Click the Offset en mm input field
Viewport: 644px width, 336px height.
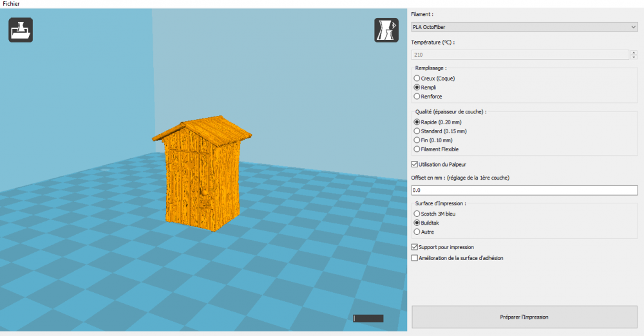click(524, 190)
